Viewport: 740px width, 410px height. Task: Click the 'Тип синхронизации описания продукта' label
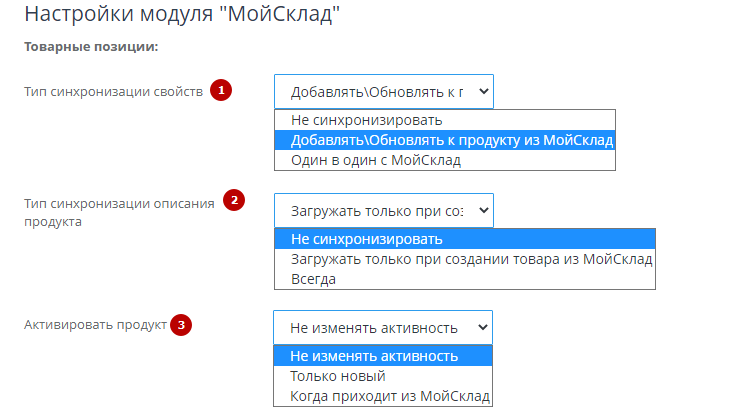pos(119,212)
